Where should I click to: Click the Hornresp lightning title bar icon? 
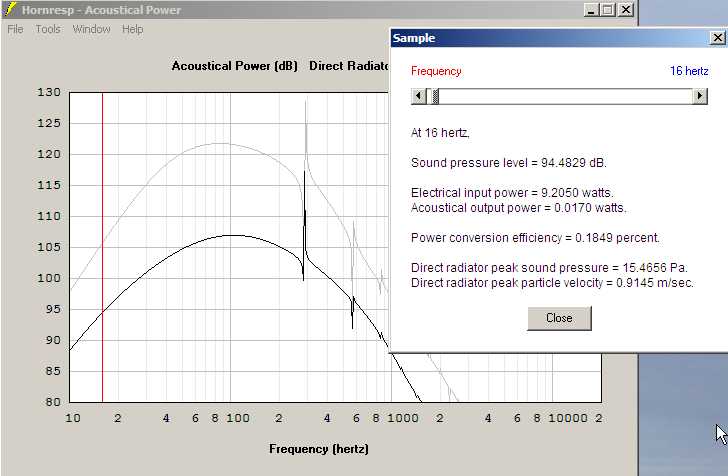(x=10, y=9)
